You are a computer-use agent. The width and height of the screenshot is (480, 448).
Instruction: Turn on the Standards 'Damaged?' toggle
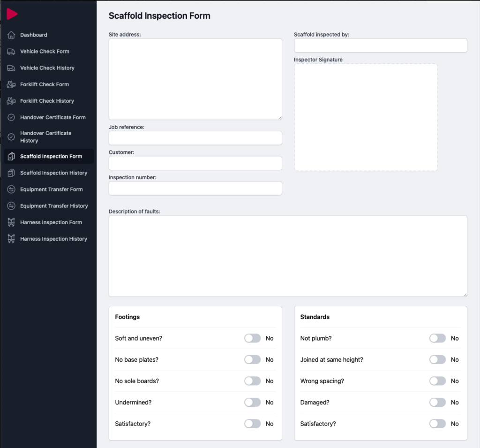point(437,402)
